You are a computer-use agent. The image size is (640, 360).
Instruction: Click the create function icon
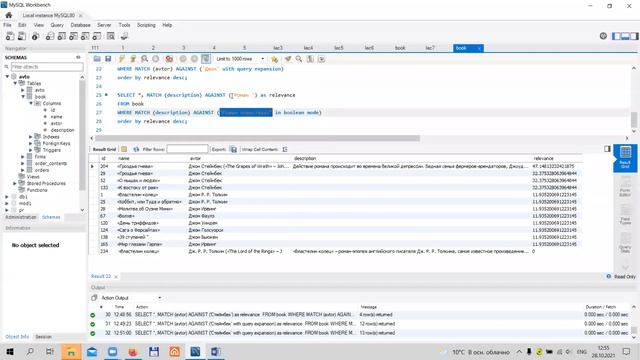97,36
